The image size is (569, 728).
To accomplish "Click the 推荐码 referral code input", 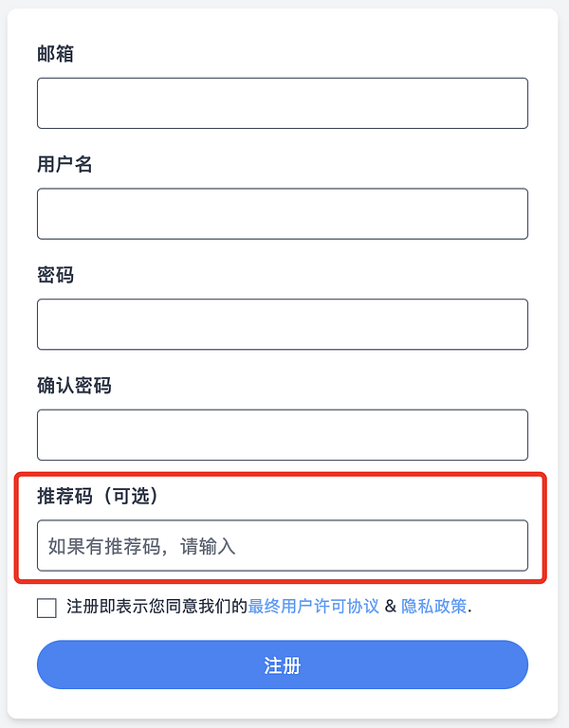I will [282, 546].
